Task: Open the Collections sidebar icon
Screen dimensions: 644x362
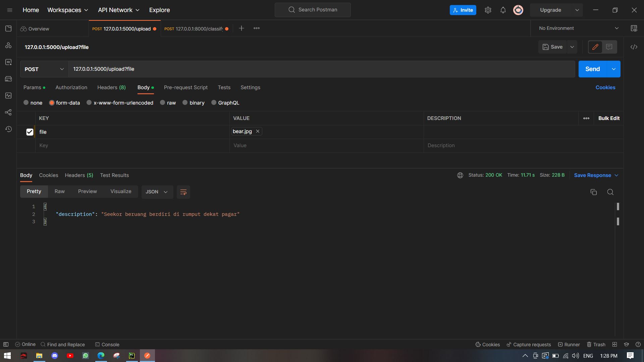Action: (8, 28)
